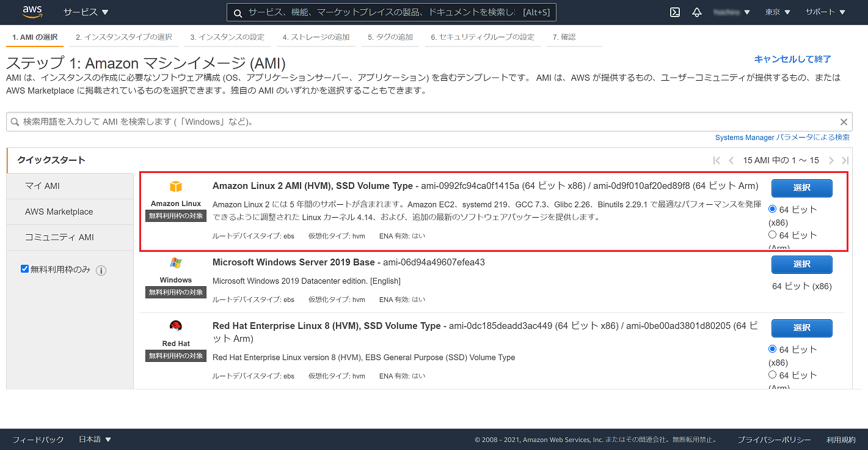
Task: Uncheck the 無料利用枠のみ checkbox
Action: tap(24, 268)
